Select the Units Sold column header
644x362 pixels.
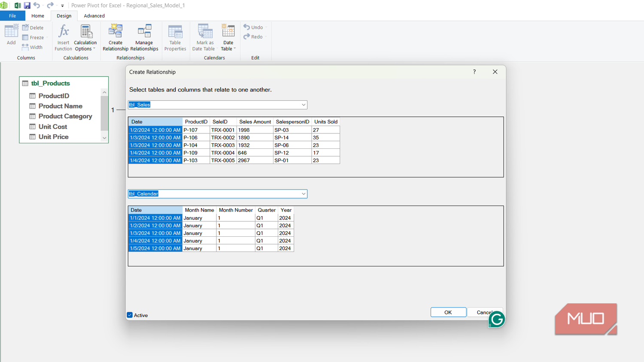coord(326,122)
